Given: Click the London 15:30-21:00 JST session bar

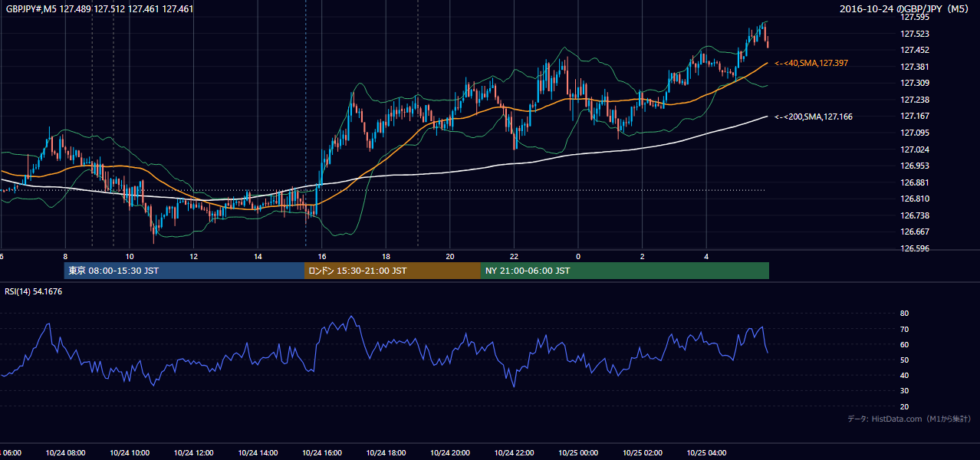Looking at the screenshot, I should tap(393, 271).
